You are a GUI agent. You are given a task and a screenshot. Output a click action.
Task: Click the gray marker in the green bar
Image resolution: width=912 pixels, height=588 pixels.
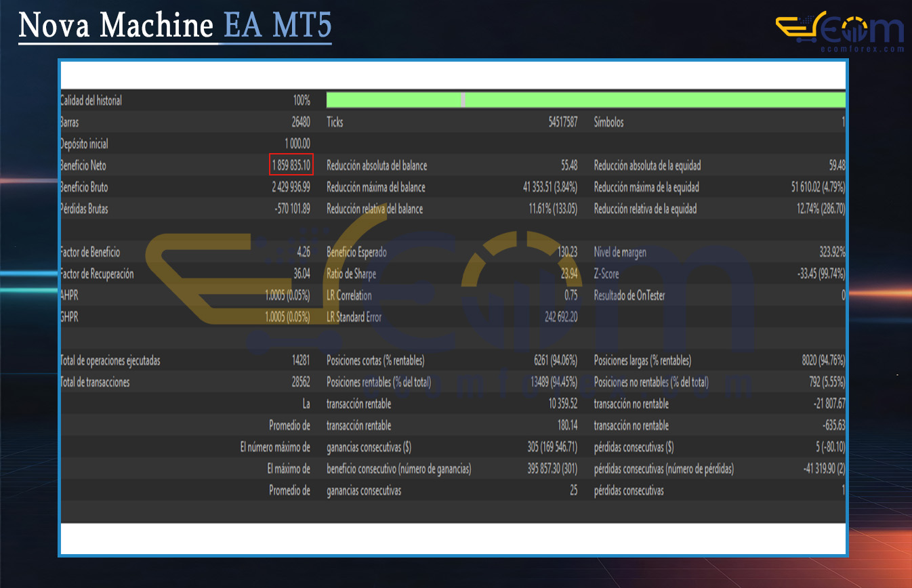(x=463, y=100)
